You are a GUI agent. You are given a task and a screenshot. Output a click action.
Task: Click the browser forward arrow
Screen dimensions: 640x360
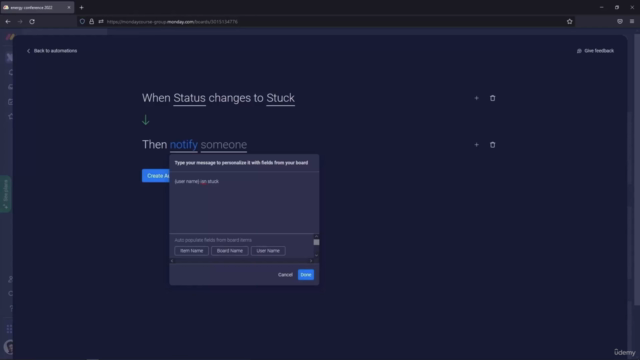pyautogui.click(x=20, y=22)
